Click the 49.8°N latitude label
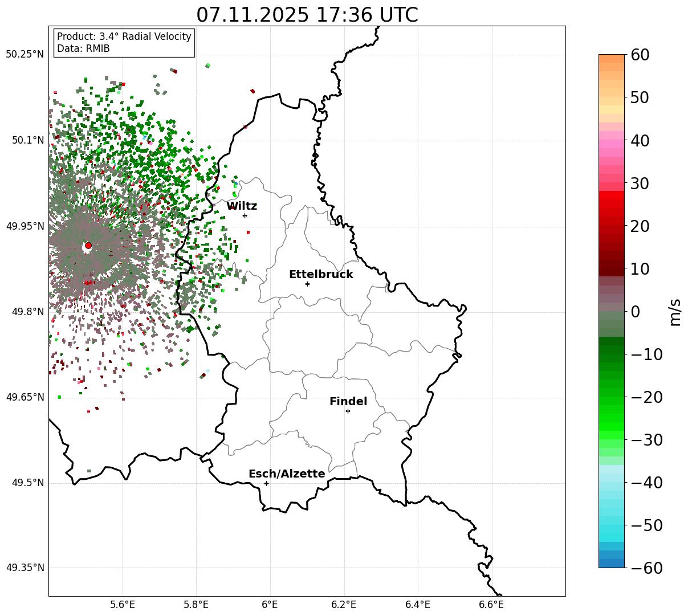The height and width of the screenshot is (616, 688). [27, 312]
